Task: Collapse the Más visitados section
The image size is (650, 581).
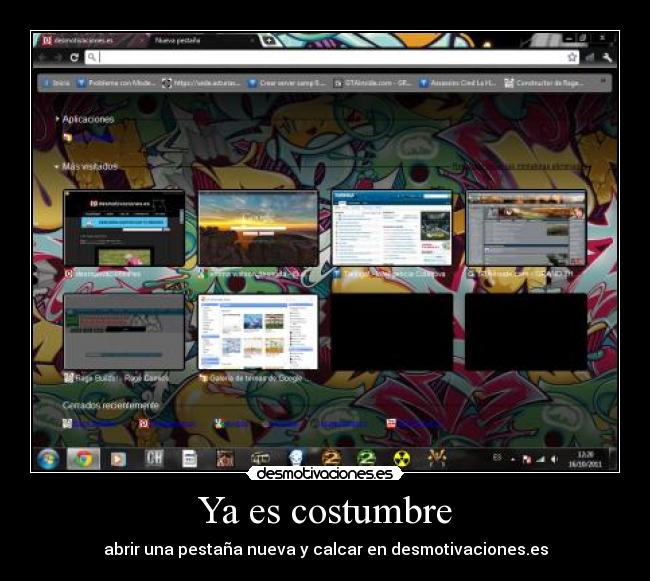Action: (x=86, y=166)
